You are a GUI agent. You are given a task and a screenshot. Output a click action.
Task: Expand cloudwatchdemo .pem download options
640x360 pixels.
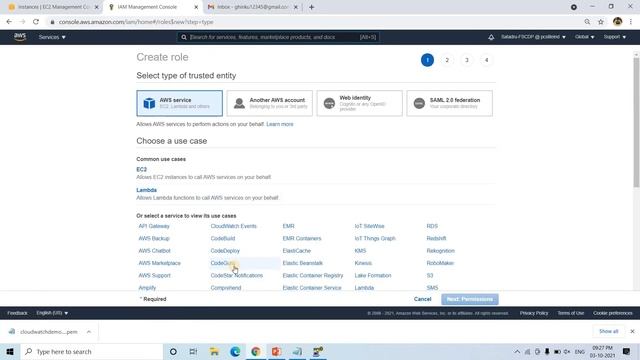(89, 332)
